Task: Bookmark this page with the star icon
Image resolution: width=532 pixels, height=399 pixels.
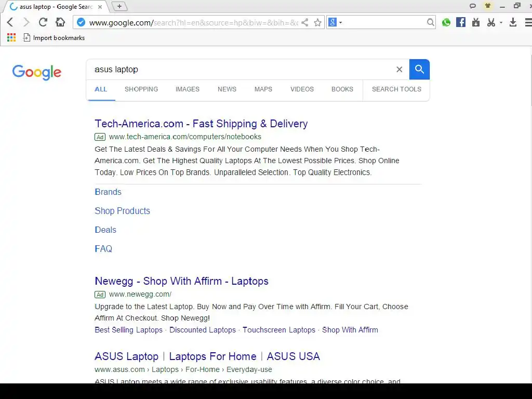Action: [x=317, y=23]
